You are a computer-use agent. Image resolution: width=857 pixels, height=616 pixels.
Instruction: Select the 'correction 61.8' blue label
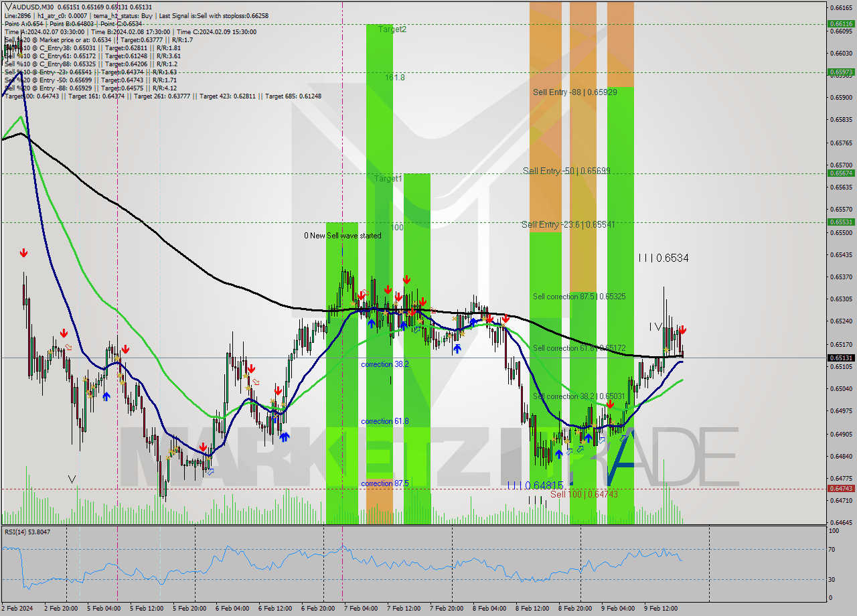pos(384,421)
